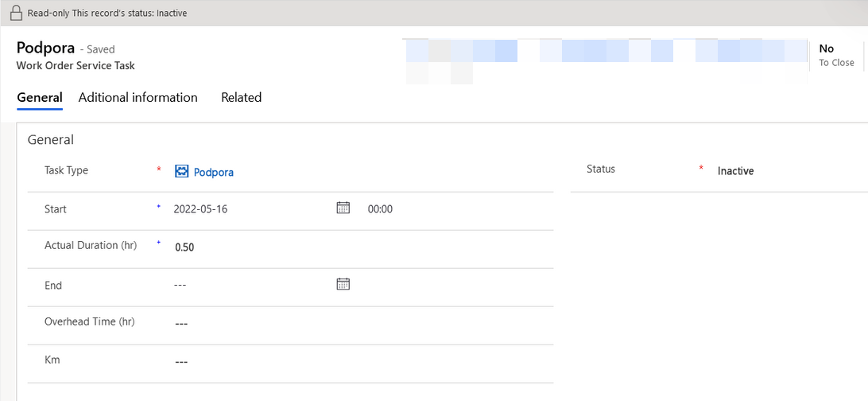The image size is (868, 401).
Task: Click the read-only status notification text
Action: tap(107, 13)
